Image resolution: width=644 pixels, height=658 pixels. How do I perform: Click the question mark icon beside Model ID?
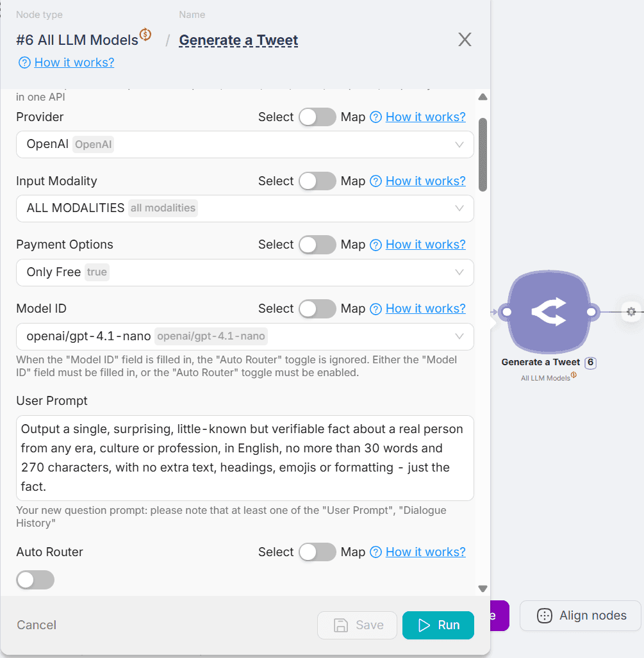pyautogui.click(x=376, y=308)
